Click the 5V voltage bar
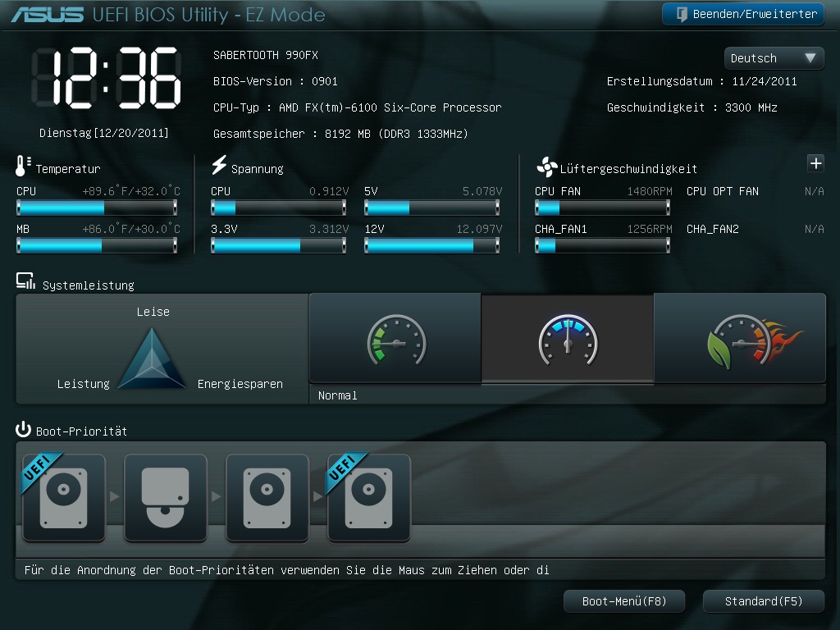The image size is (840, 630). 431,208
